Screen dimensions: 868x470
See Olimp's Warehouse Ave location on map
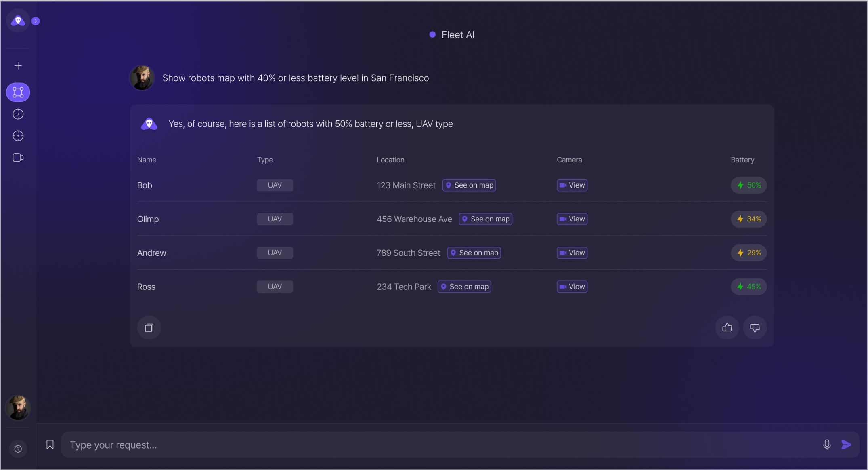(x=485, y=219)
